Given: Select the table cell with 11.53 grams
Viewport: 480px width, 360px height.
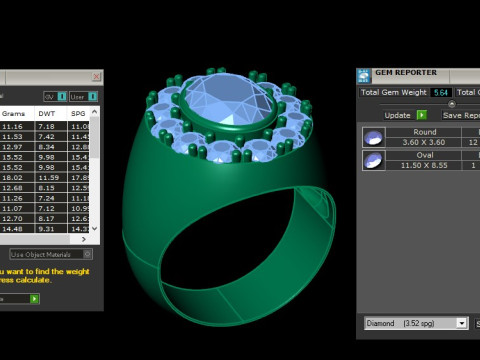Looking at the screenshot, I should coord(17,137).
